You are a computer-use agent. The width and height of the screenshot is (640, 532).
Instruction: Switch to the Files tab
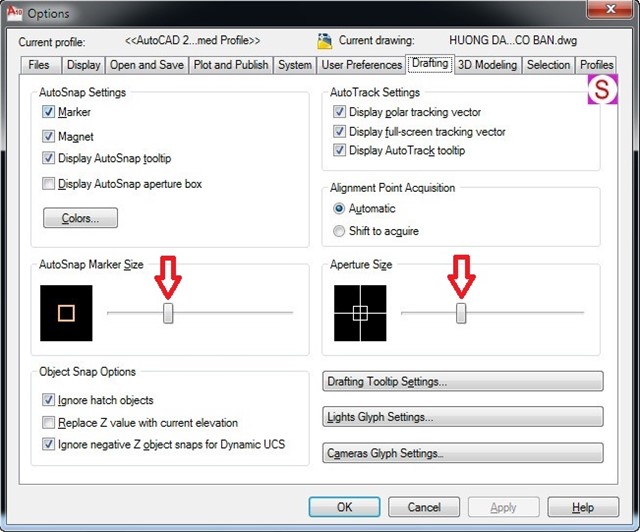click(x=39, y=65)
